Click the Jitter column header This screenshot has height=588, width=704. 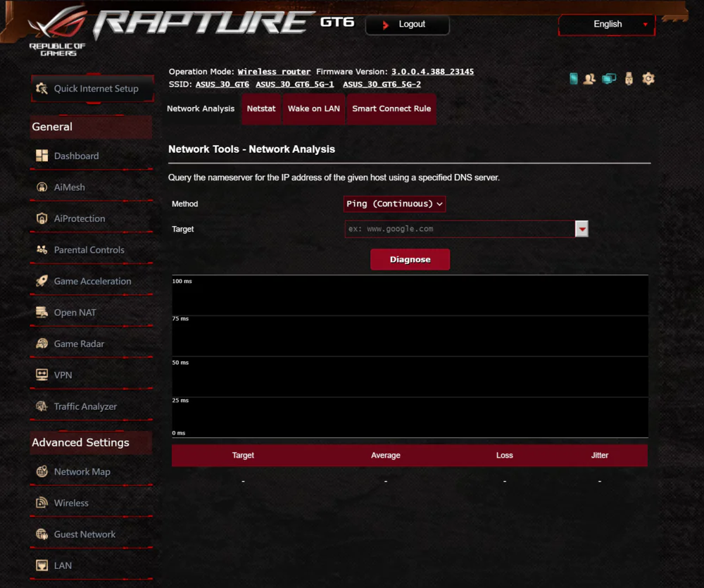click(x=599, y=455)
